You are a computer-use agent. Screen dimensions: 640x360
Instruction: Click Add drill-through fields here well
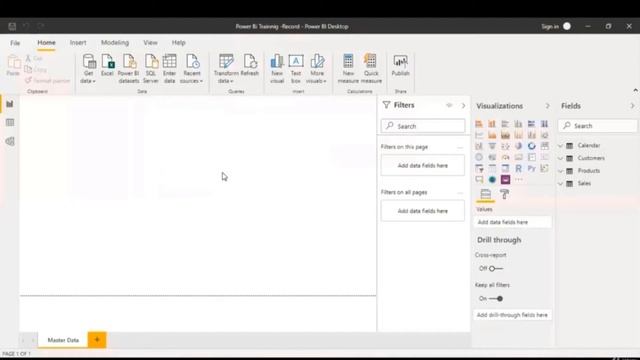(513, 315)
